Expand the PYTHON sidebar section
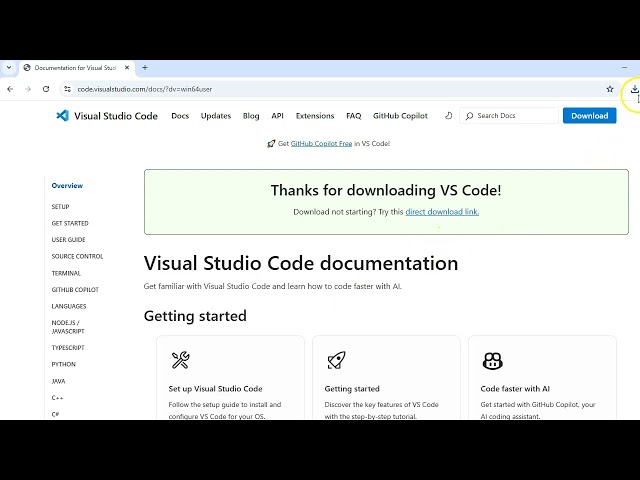640x480 pixels. click(x=63, y=364)
